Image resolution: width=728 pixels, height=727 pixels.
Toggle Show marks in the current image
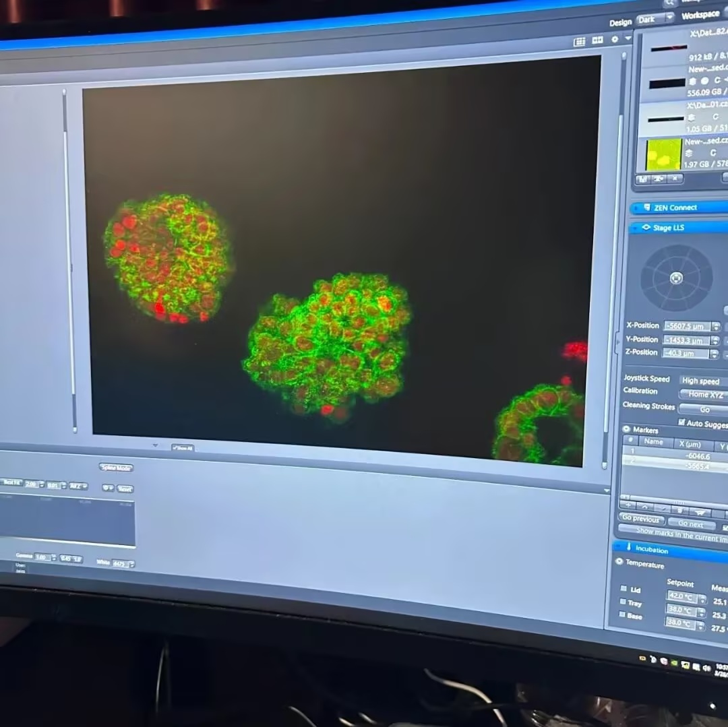pyautogui.click(x=672, y=534)
